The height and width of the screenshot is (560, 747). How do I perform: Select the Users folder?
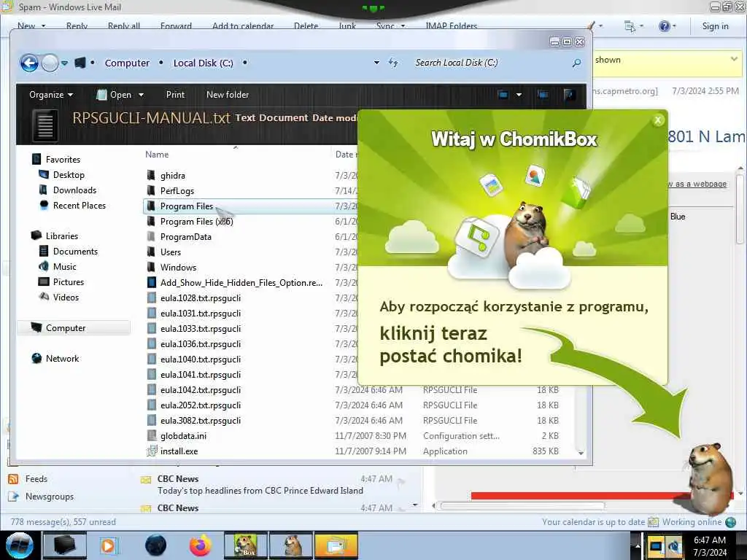click(x=171, y=252)
